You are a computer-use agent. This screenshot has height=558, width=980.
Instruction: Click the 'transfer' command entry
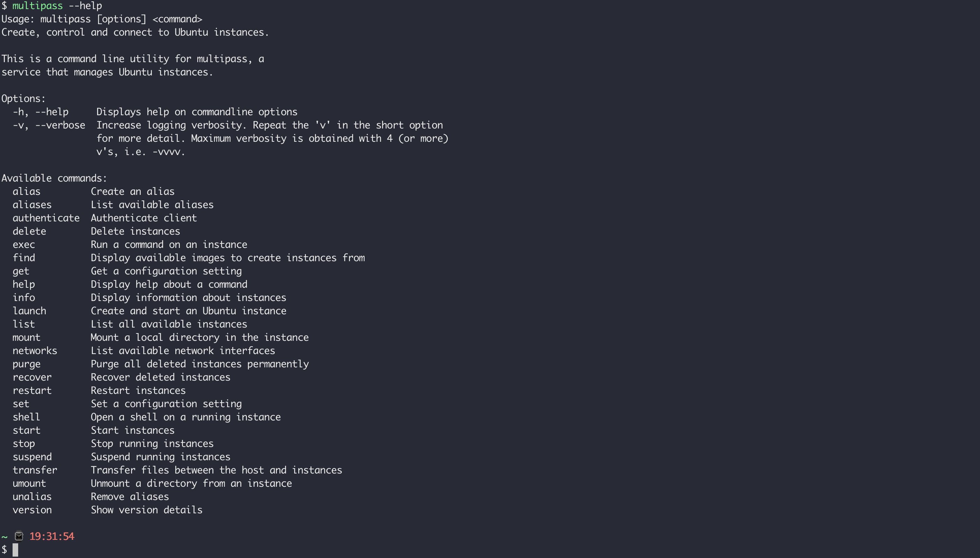tap(35, 470)
